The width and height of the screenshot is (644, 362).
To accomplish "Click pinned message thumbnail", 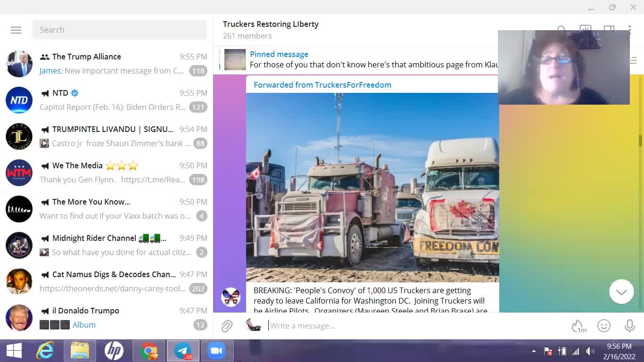I will tap(235, 59).
